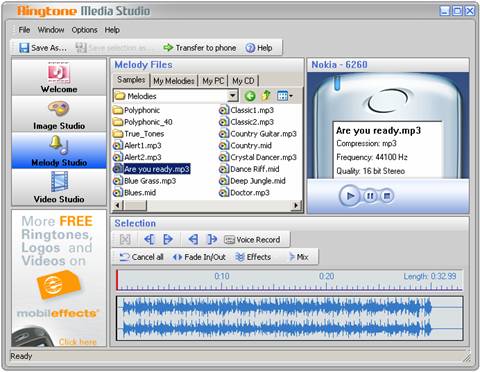This screenshot has height=372, width=480.
Task: Select Doctor.mp3 file
Action: [x=245, y=193]
